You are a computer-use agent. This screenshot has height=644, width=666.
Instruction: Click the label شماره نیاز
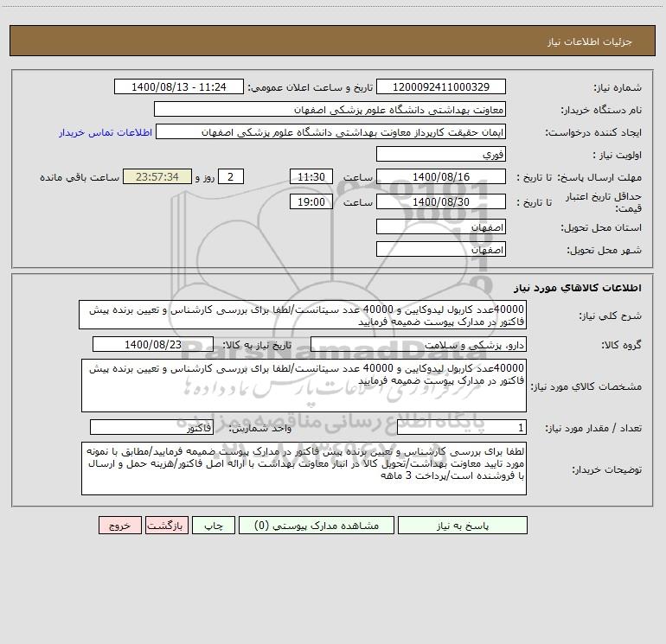[618, 87]
